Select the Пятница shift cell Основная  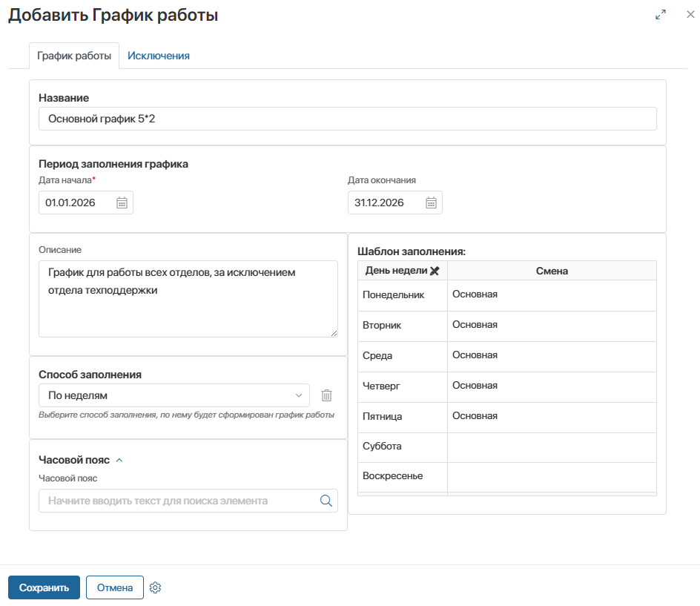point(552,417)
